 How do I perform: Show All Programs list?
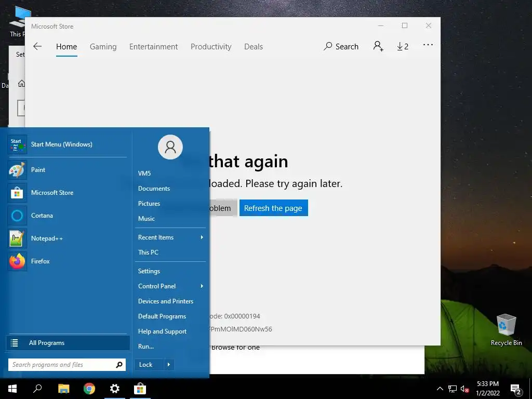68,343
